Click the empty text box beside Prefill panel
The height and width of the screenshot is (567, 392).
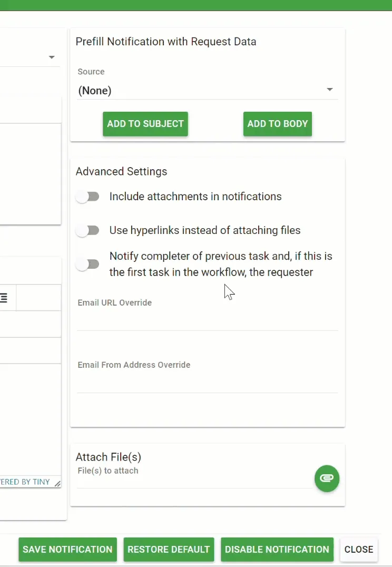29,174
